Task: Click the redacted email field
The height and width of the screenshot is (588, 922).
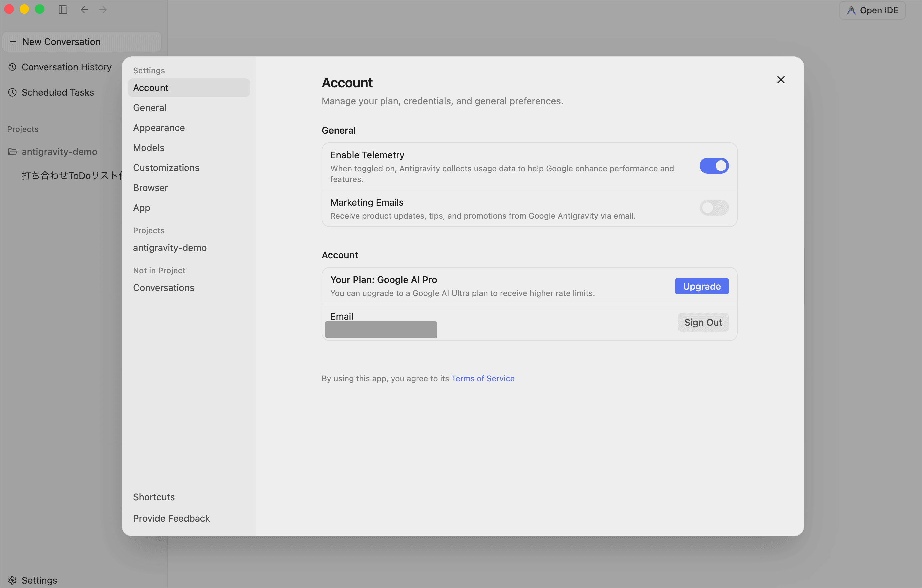Action: tap(381, 330)
